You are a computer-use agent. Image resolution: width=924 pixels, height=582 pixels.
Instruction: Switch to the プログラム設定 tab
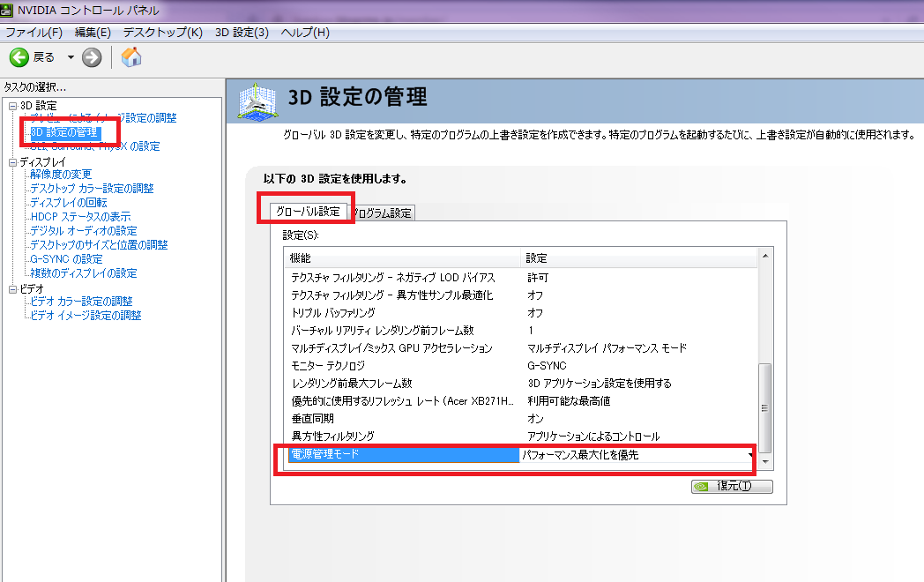(382, 213)
